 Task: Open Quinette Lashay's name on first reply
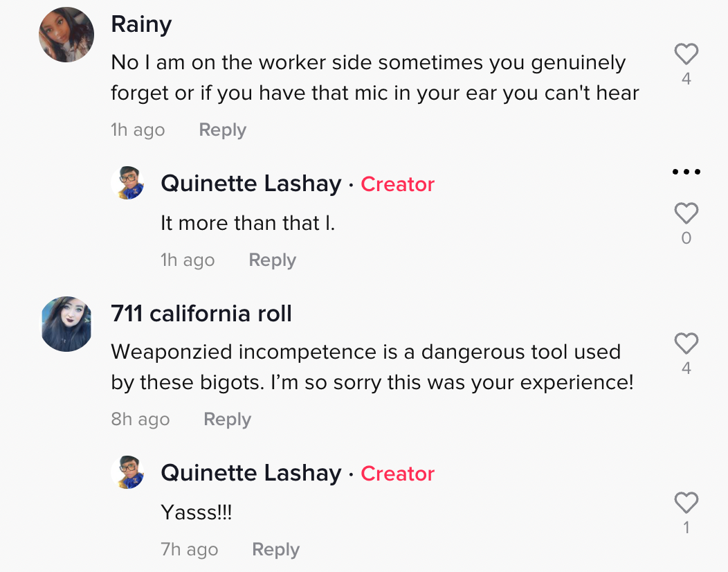251,184
